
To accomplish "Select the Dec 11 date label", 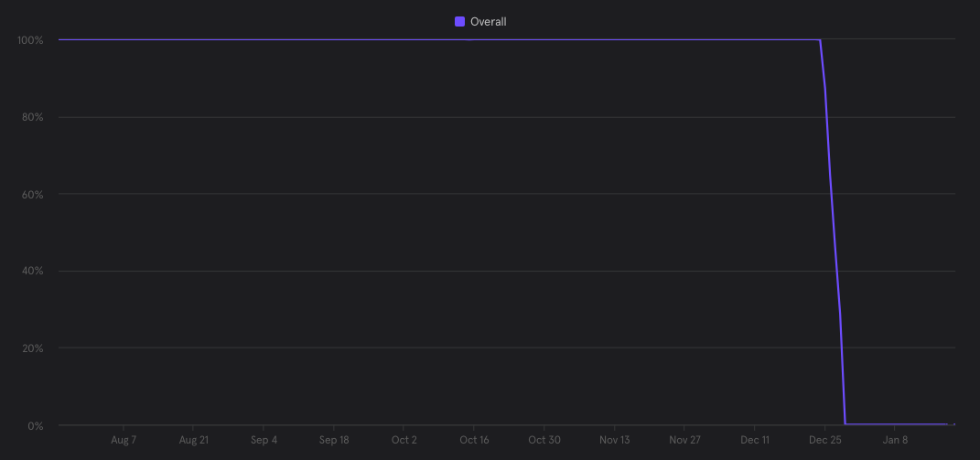I will coord(755,440).
